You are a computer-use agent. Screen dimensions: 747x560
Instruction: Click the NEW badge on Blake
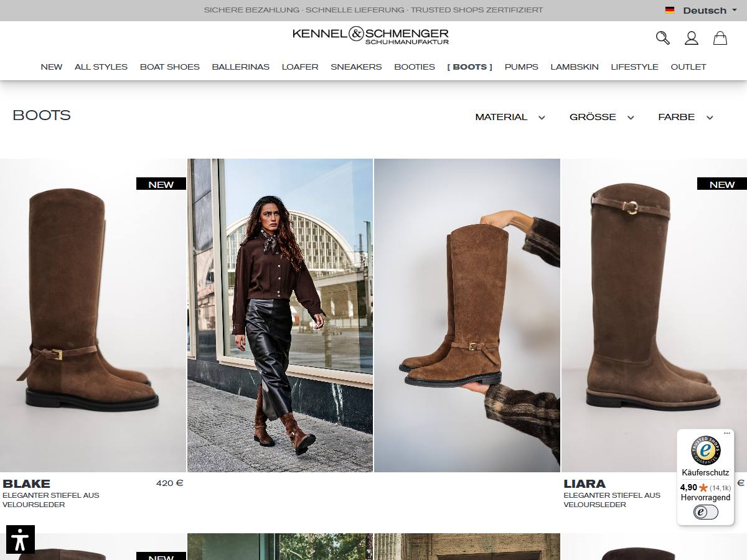tap(161, 184)
